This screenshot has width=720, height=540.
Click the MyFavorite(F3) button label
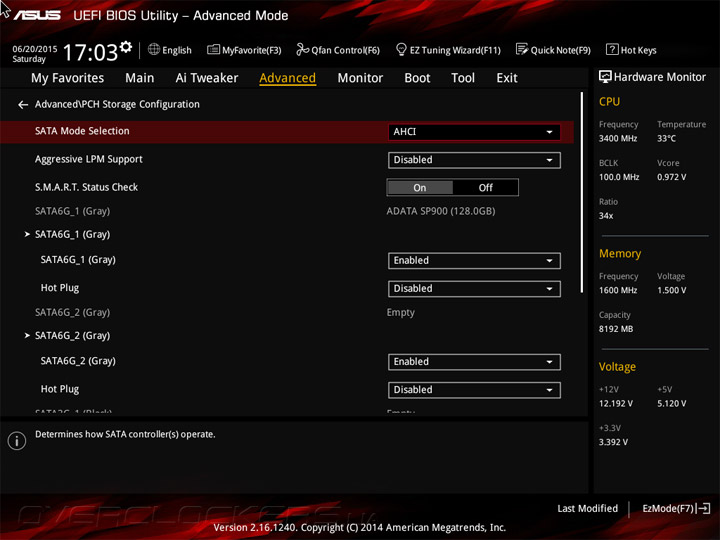[252, 50]
